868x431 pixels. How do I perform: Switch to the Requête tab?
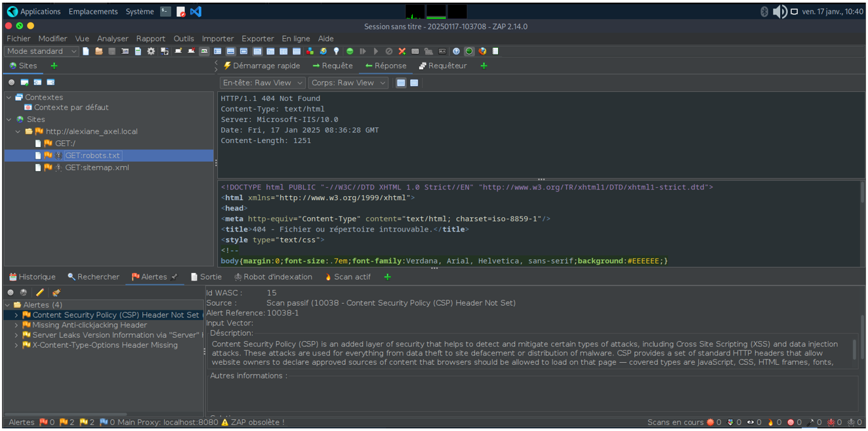pyautogui.click(x=332, y=66)
